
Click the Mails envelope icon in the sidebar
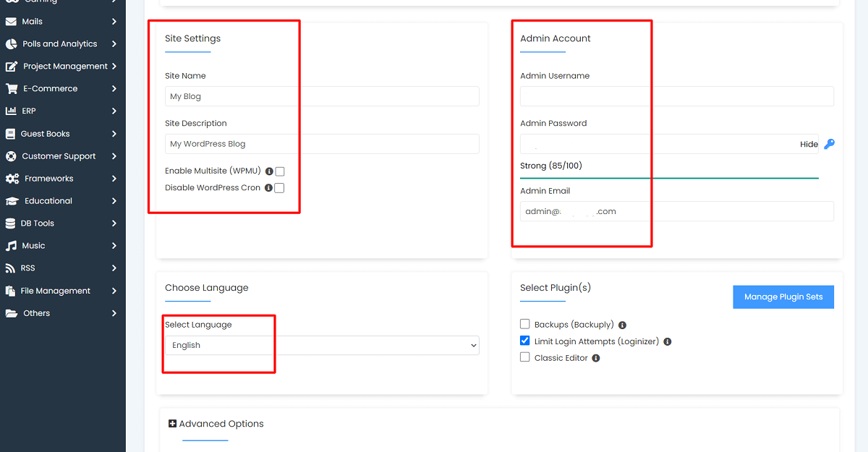click(x=10, y=21)
